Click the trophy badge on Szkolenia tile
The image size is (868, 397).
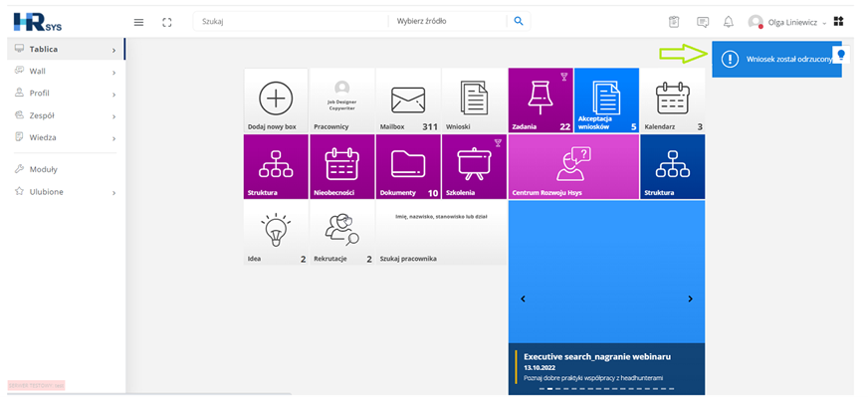(x=498, y=143)
